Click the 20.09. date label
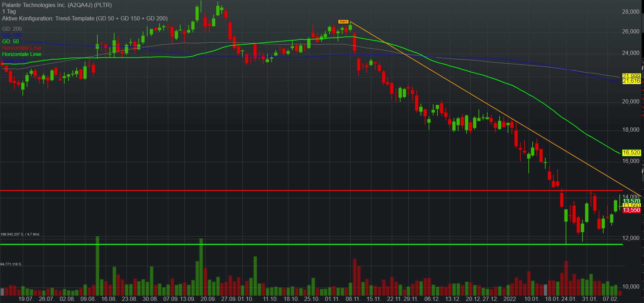The image size is (644, 303). 208,299
